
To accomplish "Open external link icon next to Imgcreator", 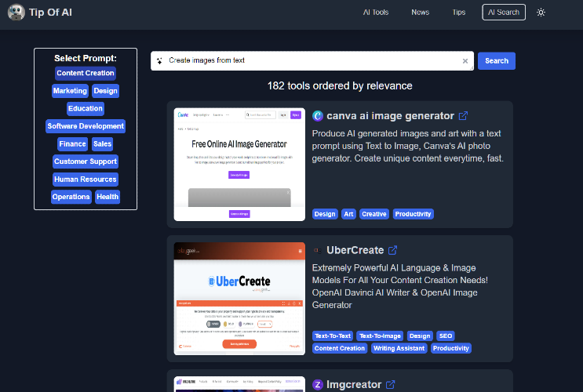I will (391, 385).
